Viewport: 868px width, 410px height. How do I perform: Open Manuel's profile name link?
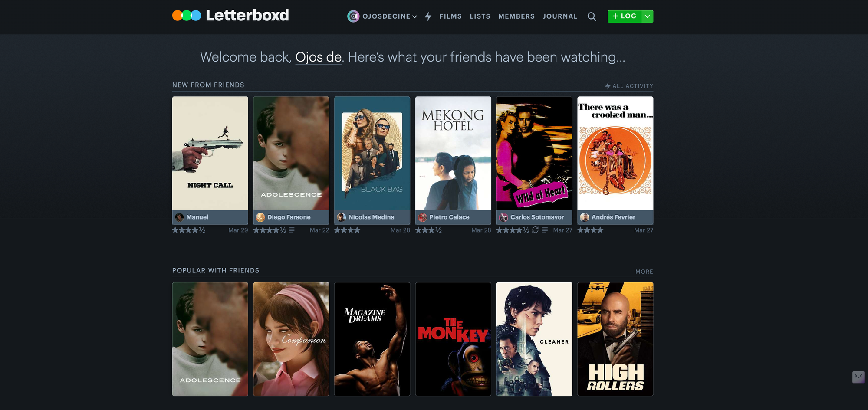[x=197, y=217]
